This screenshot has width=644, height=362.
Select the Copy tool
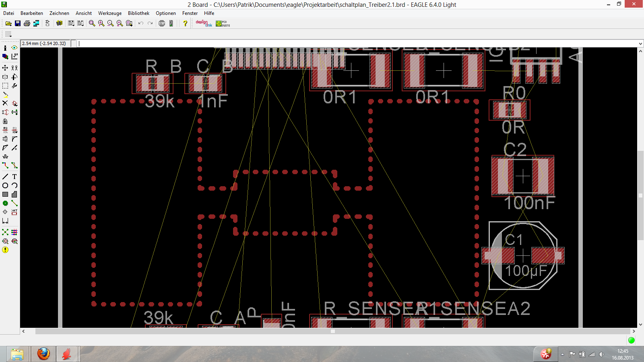click(14, 68)
